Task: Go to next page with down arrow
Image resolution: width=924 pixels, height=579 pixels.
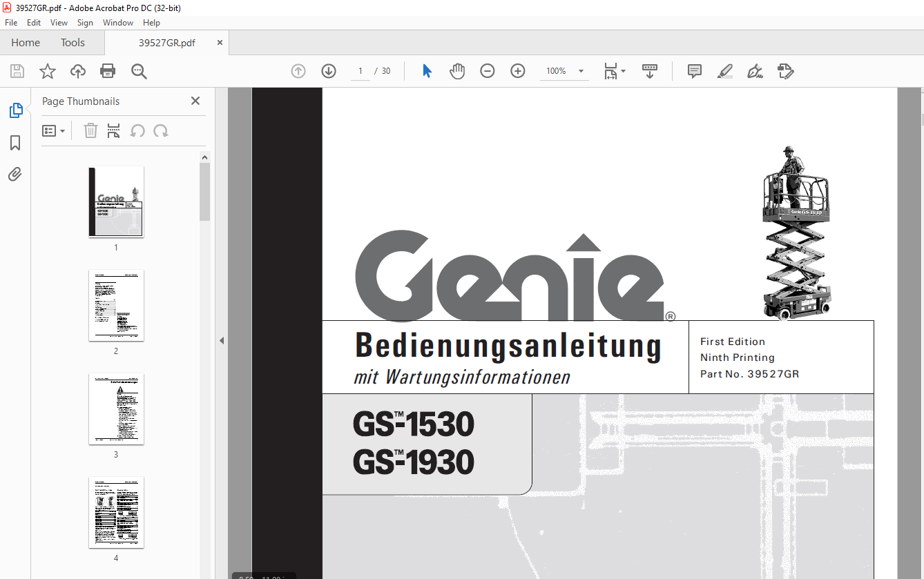Action: pyautogui.click(x=329, y=71)
